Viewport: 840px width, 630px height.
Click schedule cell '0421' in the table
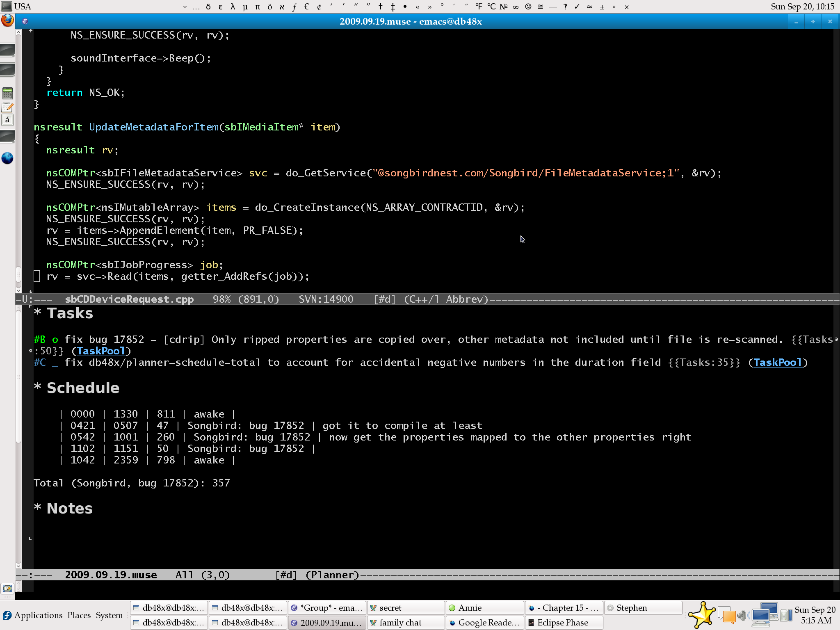coord(82,426)
